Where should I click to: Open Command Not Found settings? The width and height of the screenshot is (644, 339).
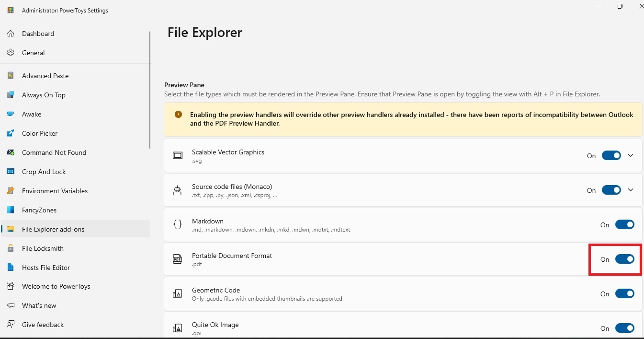click(x=54, y=152)
